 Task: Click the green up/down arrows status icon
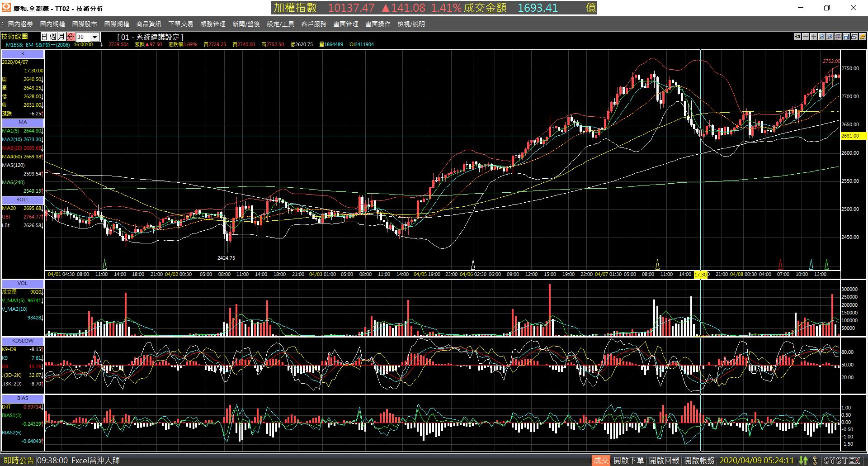tap(803, 461)
